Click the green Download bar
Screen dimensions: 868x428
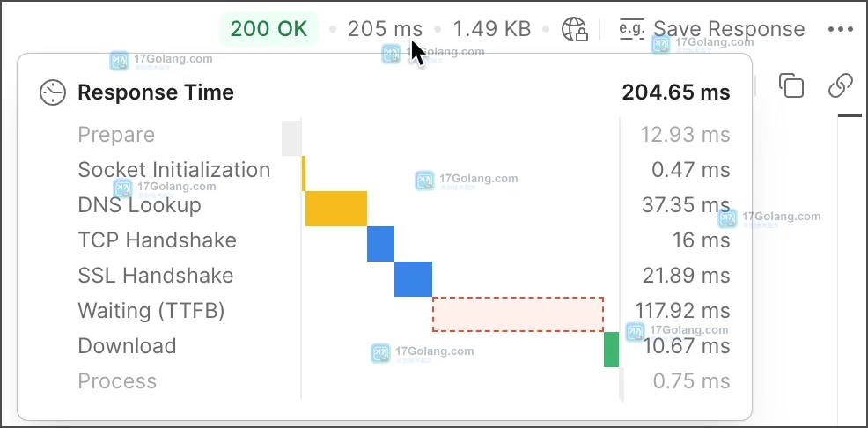[x=611, y=350]
